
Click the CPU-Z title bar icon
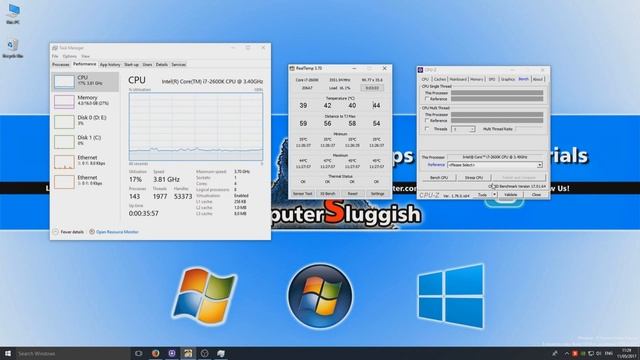(x=420, y=70)
